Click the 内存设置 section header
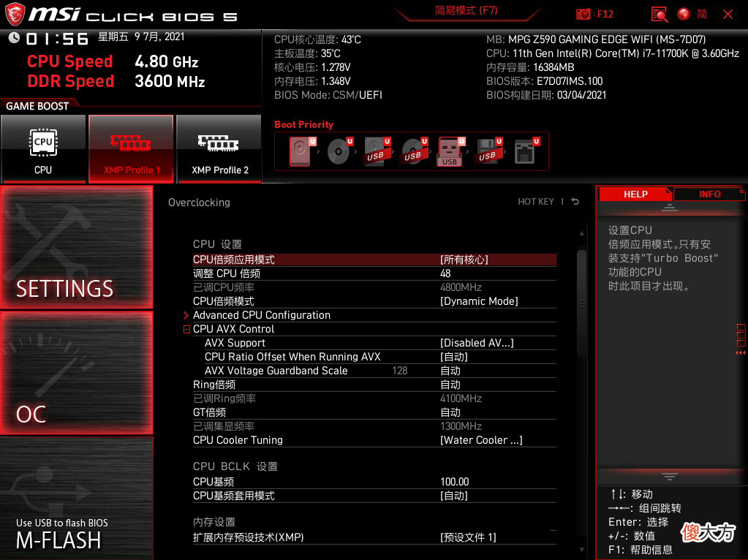The image size is (748, 560). (x=214, y=522)
